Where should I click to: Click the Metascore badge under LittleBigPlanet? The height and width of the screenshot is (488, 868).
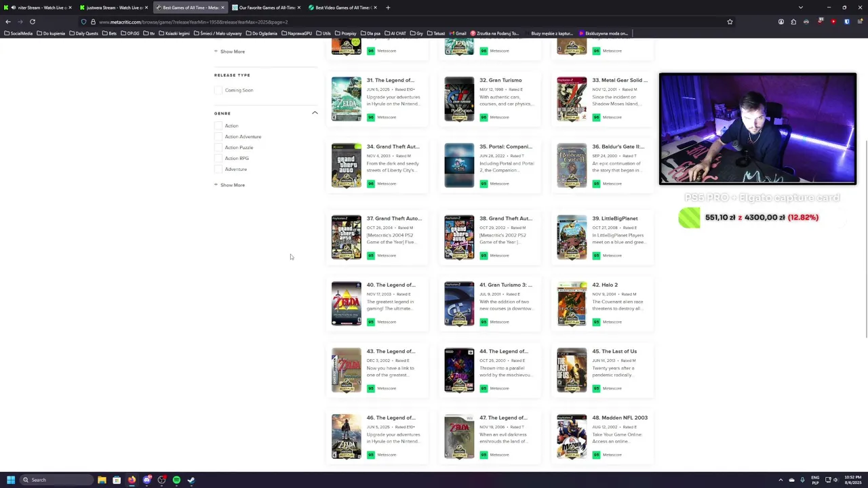pos(596,256)
